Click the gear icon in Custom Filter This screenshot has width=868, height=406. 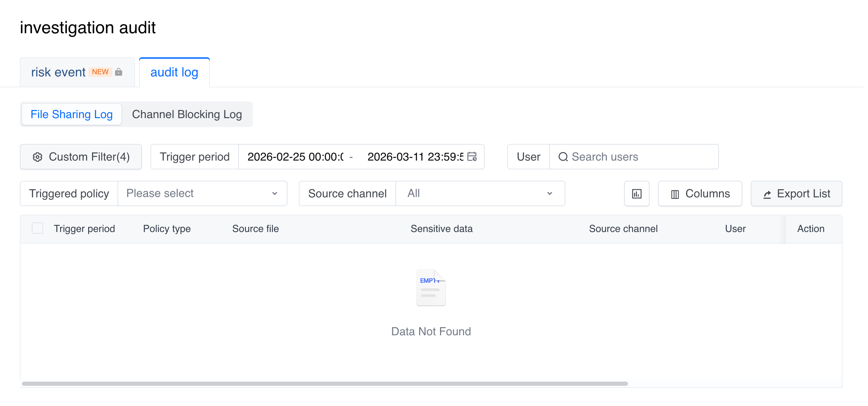[38, 157]
